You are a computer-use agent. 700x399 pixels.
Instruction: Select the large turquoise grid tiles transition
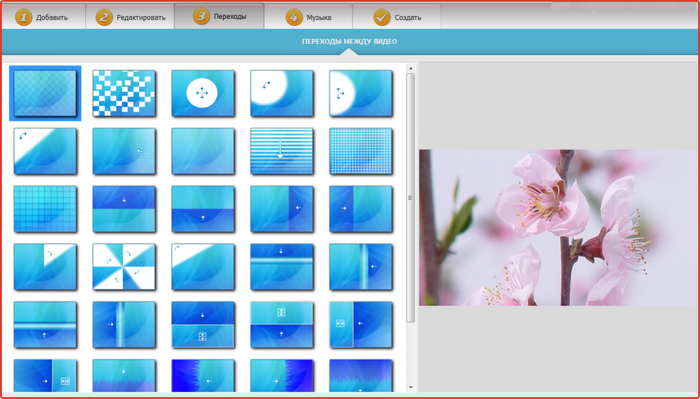[45, 209]
